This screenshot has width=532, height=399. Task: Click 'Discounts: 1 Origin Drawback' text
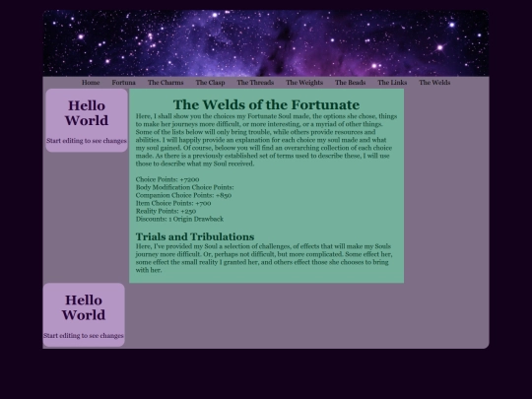pyautogui.click(x=180, y=219)
